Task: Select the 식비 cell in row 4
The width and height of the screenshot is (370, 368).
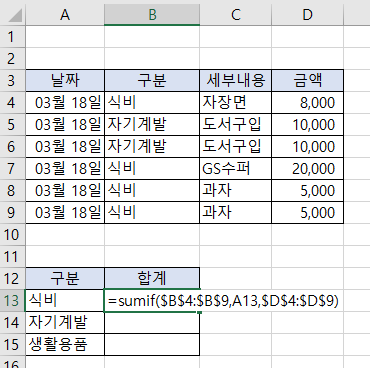Action: click(x=152, y=103)
